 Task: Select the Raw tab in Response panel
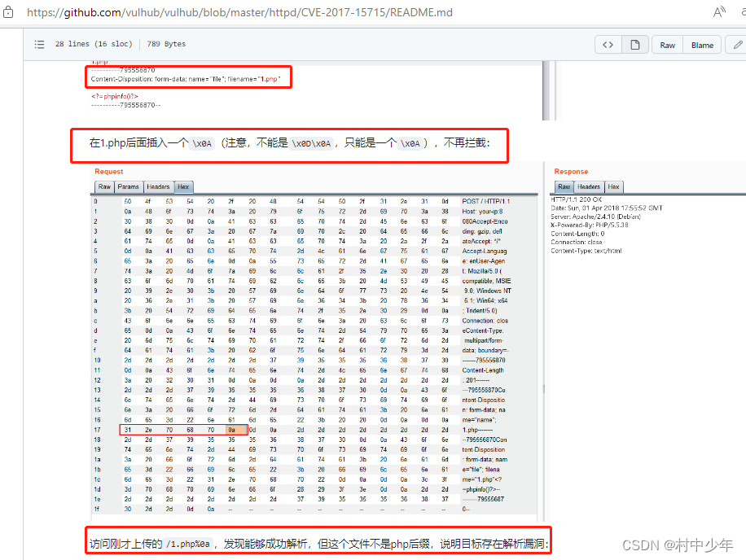tap(564, 187)
